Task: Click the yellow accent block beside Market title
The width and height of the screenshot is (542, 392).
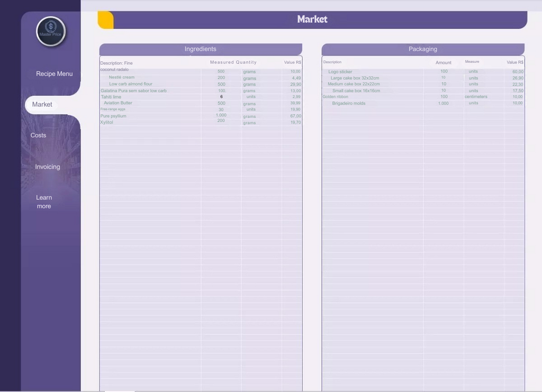Action: point(106,20)
